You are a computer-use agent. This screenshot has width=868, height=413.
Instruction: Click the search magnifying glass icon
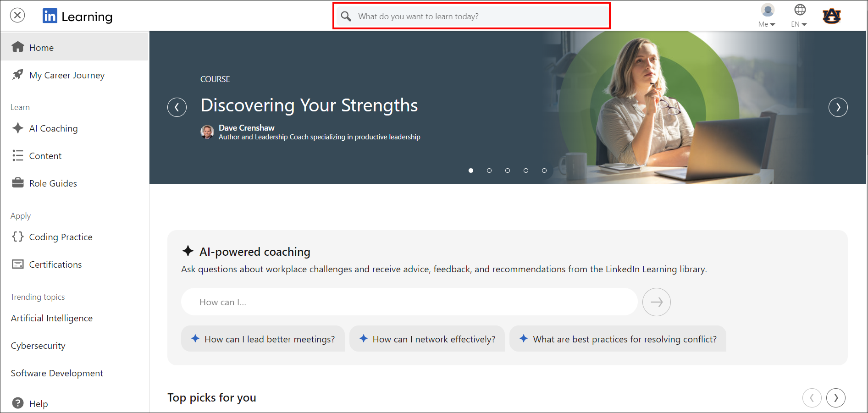pos(346,17)
